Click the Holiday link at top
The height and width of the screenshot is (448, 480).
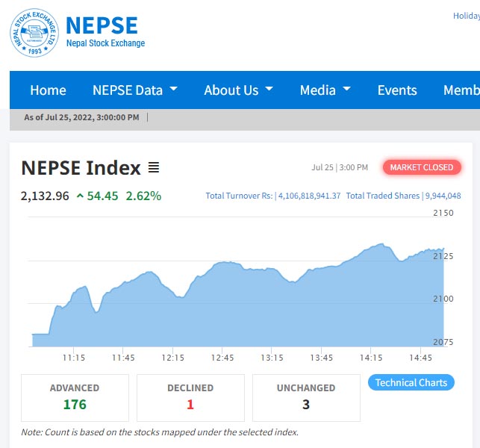[466, 16]
